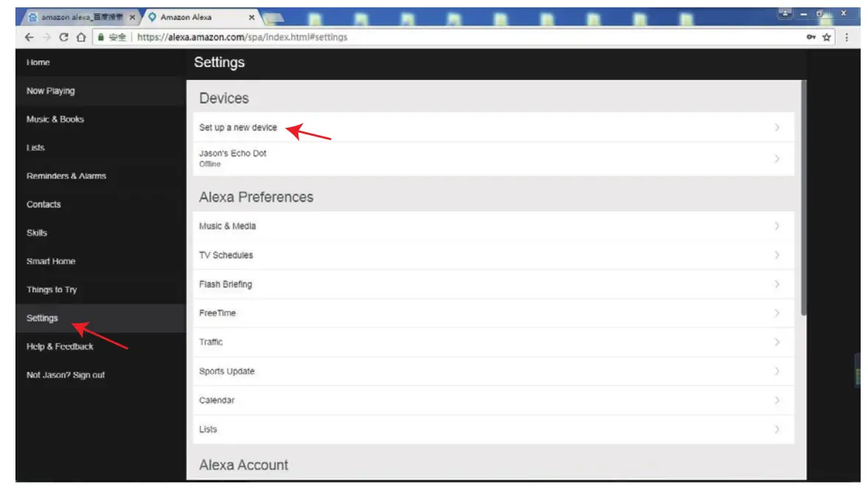Open Reminders & Alarms

pos(66,176)
